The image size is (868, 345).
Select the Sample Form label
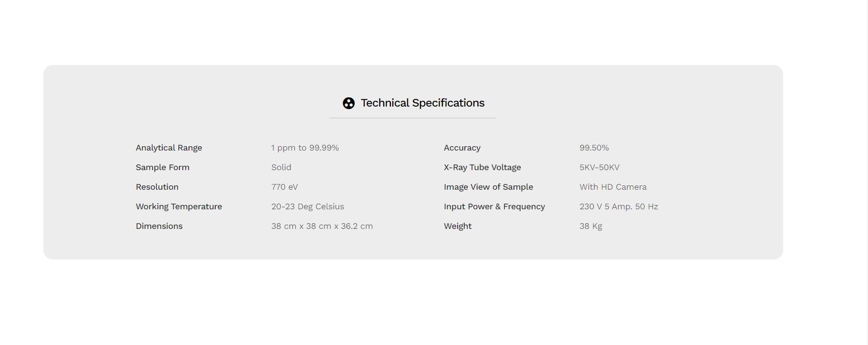[x=163, y=167]
